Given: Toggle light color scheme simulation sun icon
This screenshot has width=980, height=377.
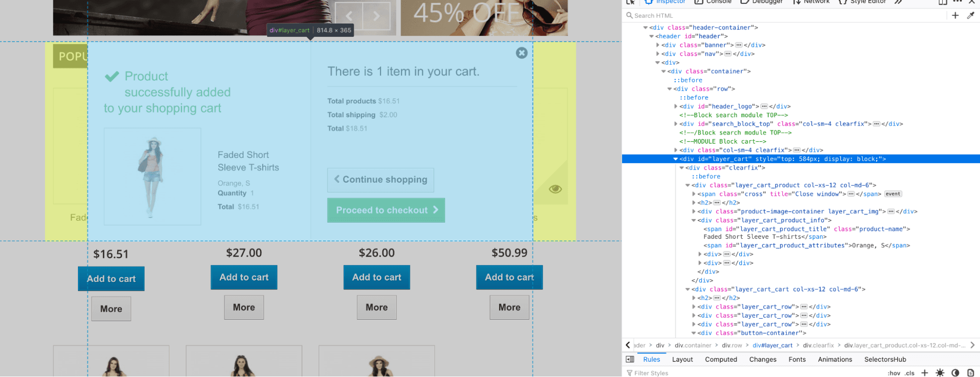Looking at the screenshot, I should [940, 373].
